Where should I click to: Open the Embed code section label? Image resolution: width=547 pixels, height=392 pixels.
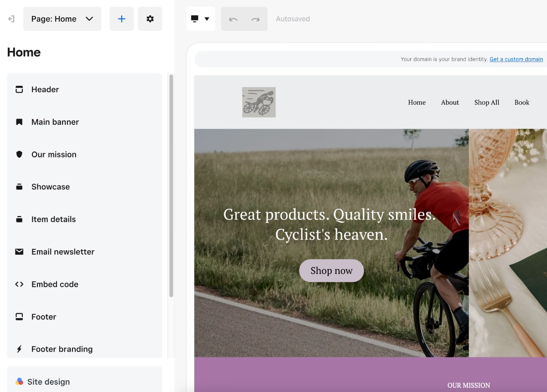click(55, 284)
